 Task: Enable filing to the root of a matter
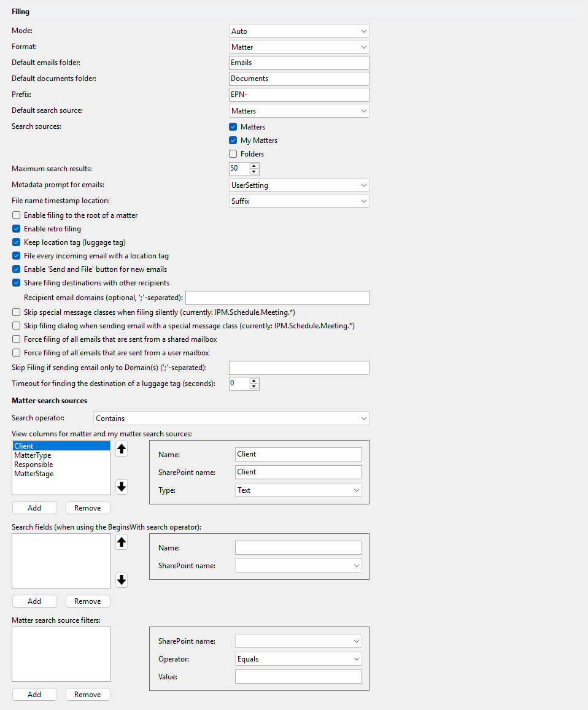click(x=17, y=215)
